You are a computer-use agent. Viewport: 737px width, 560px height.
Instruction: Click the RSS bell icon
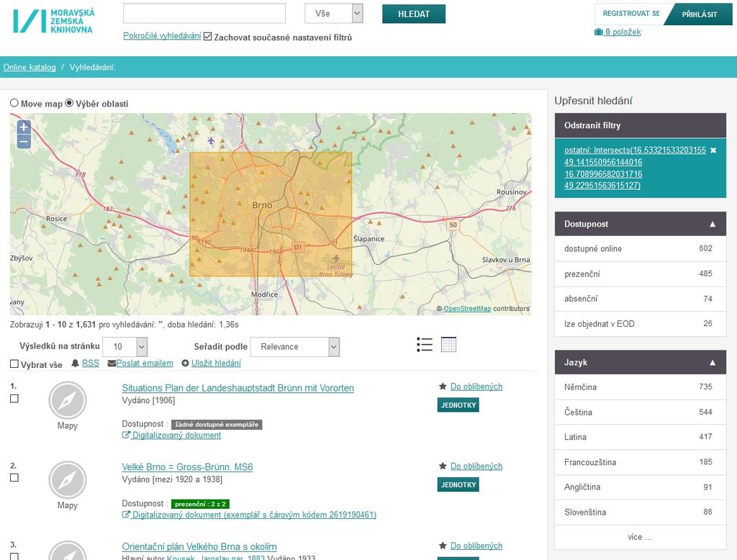point(75,363)
